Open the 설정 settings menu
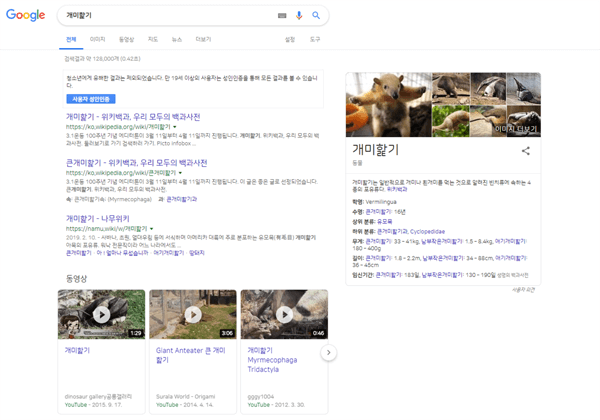This screenshot has height=420, width=600. tap(290, 39)
